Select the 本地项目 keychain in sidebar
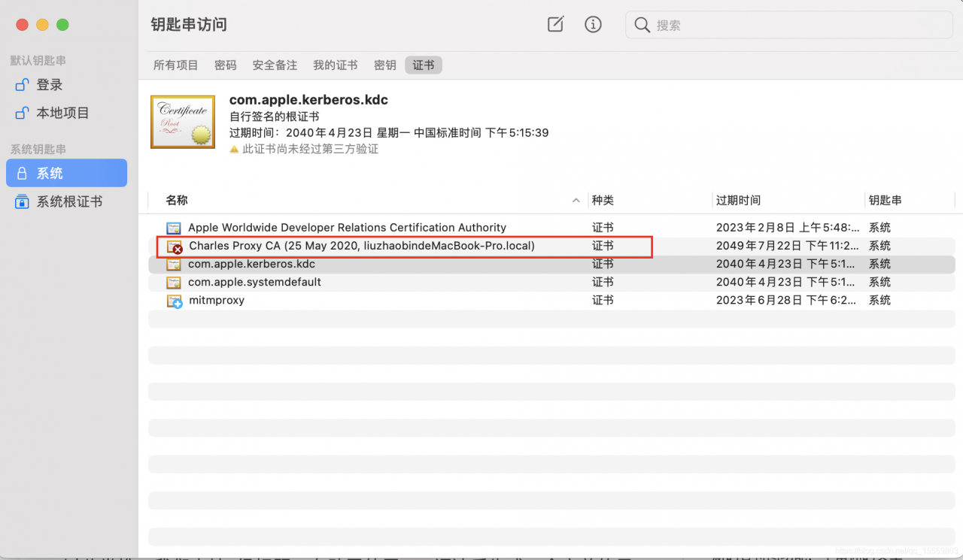 pyautogui.click(x=66, y=113)
